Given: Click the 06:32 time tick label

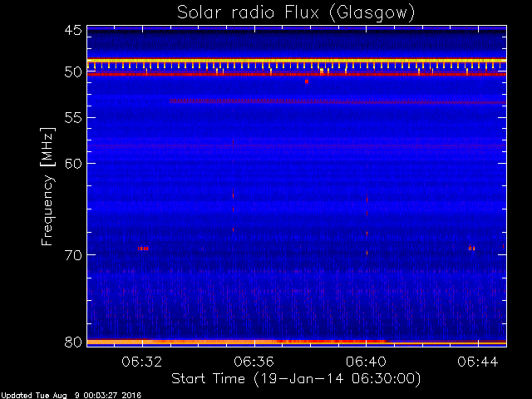Looking at the screenshot, I should pyautogui.click(x=142, y=362).
